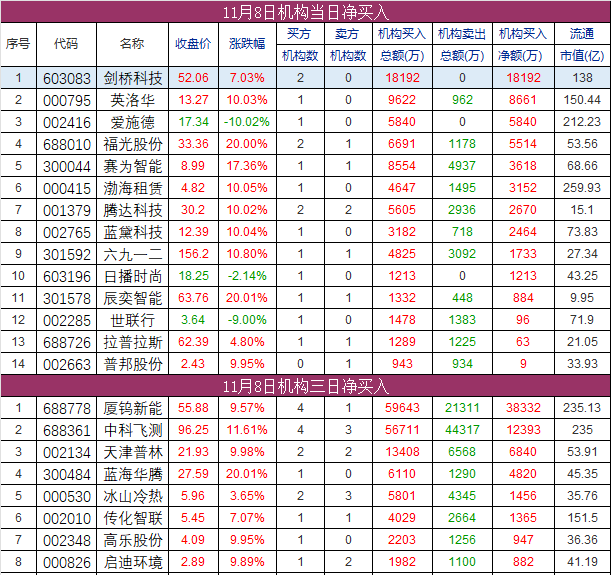The width and height of the screenshot is (611, 575).
Task: Select the 拉普拉斯 name cell
Action: (x=132, y=341)
